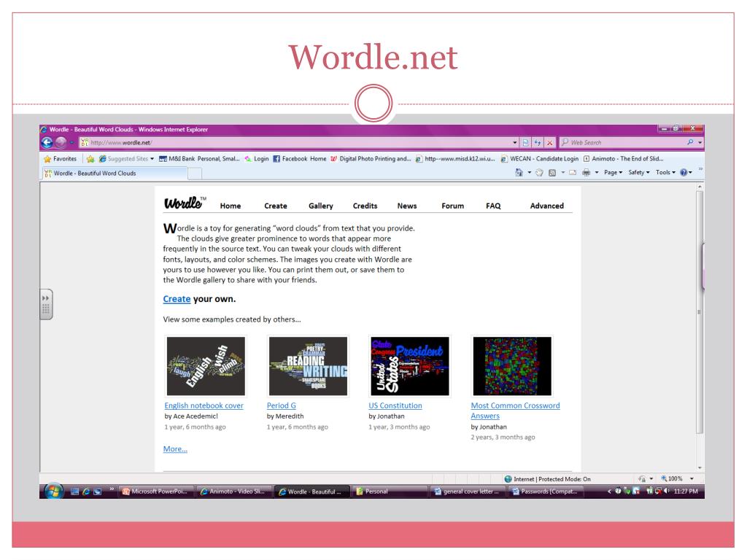Open WECAN - Candidate Login favorite

coord(539,158)
